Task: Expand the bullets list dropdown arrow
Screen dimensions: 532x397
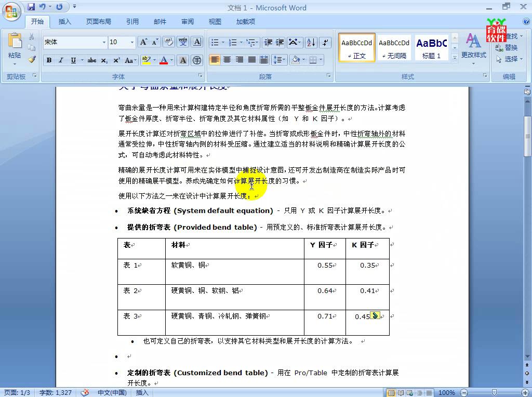Action: [x=223, y=43]
